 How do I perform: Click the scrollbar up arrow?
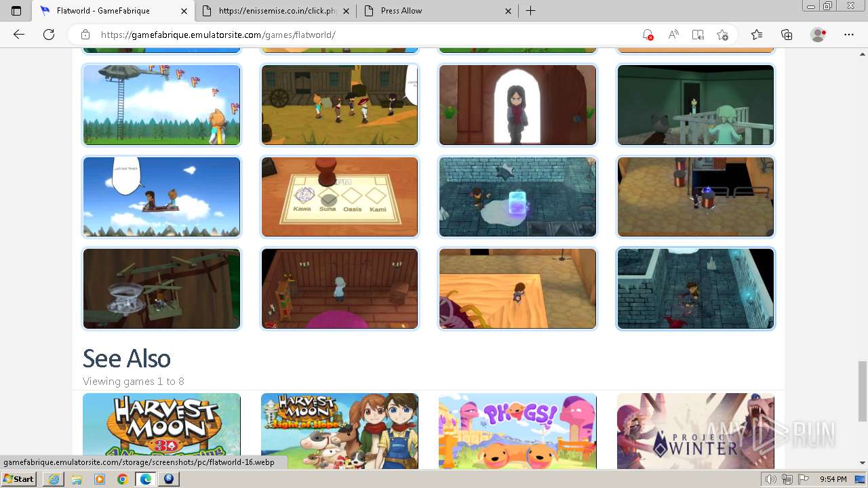coord(862,54)
